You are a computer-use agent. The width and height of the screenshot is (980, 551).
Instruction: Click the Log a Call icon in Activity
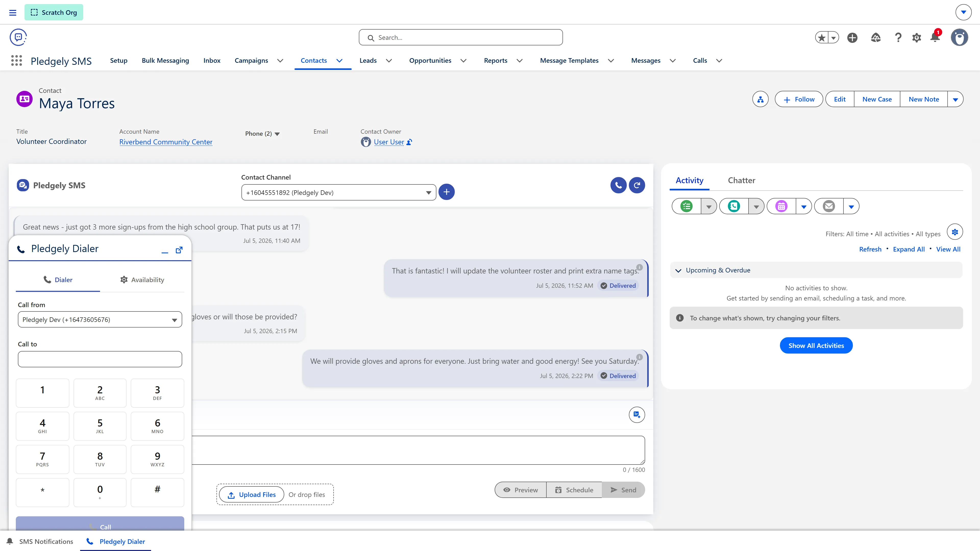coord(734,206)
